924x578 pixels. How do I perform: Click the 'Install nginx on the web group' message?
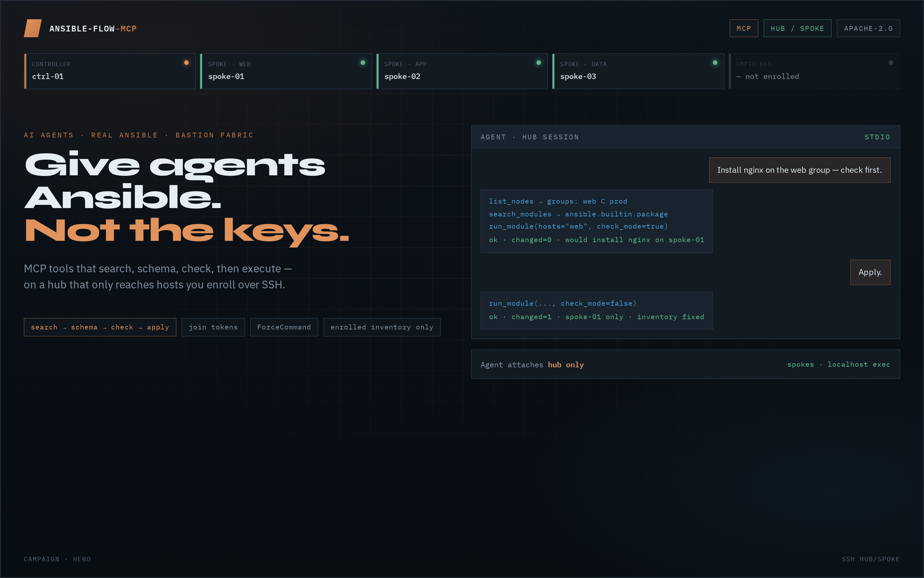[x=800, y=170]
